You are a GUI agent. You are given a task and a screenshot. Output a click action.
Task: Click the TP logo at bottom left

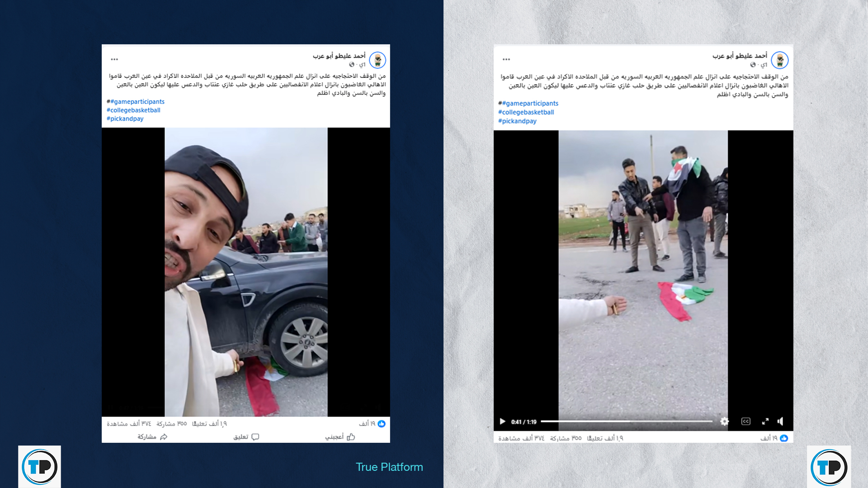[x=39, y=466]
